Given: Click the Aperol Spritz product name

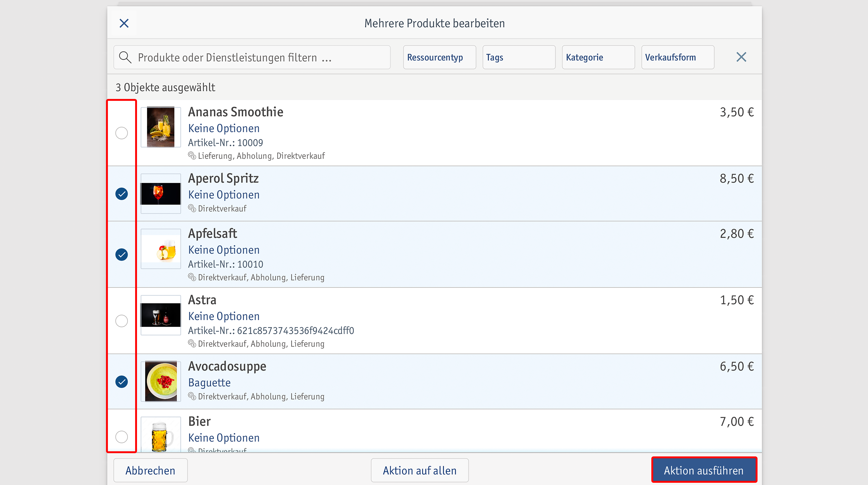Looking at the screenshot, I should [x=223, y=178].
